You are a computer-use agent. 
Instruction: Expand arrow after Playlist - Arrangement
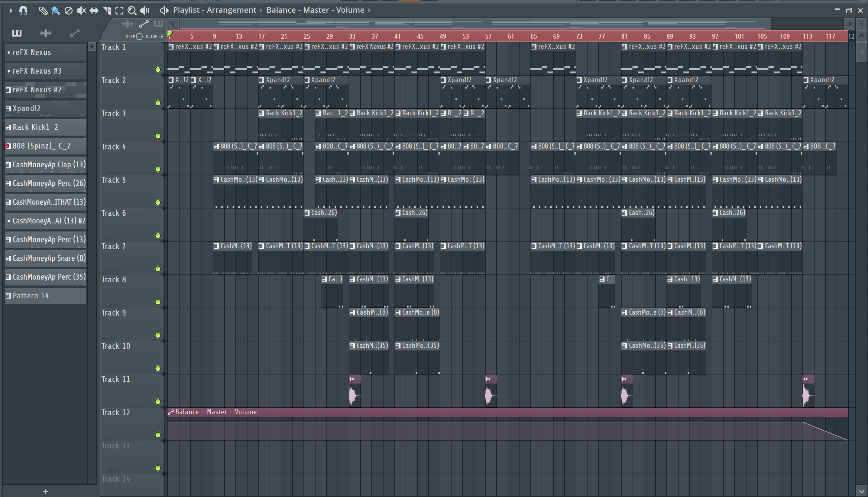[x=261, y=10]
